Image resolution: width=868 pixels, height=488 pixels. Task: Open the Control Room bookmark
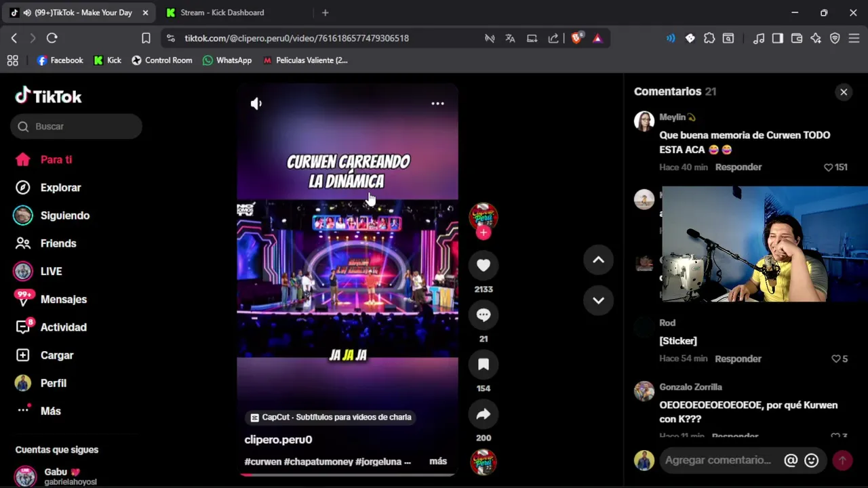(161, 60)
